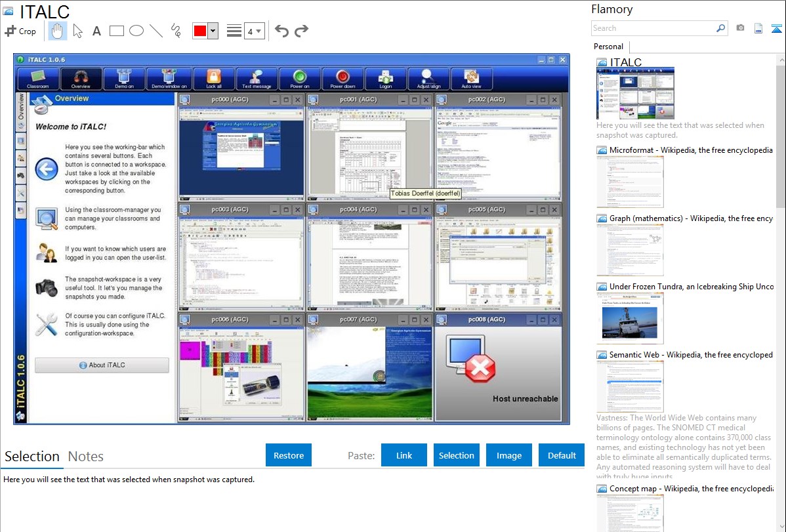Click the Demo on icon in iTALC
Viewport: 786px width, 532px height.
click(124, 79)
